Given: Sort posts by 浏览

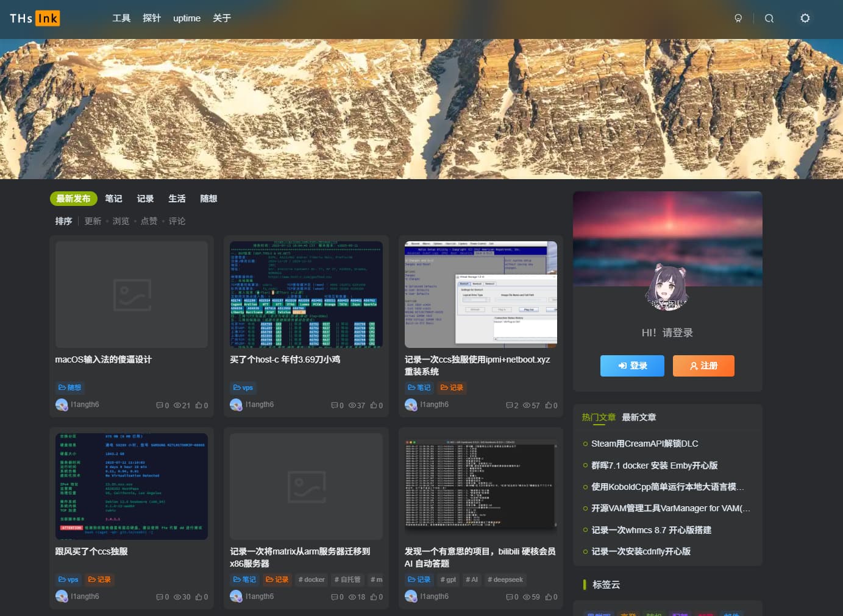Looking at the screenshot, I should pos(121,221).
